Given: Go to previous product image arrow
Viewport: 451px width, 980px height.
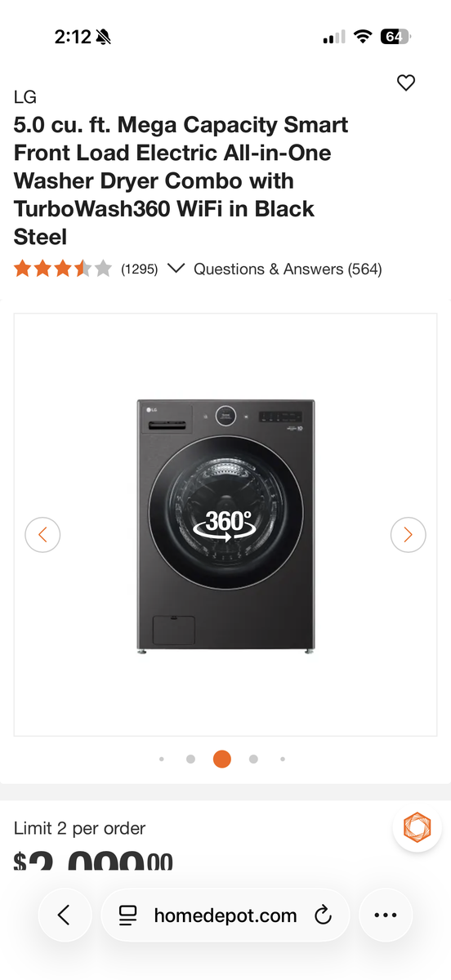Looking at the screenshot, I should click(42, 535).
